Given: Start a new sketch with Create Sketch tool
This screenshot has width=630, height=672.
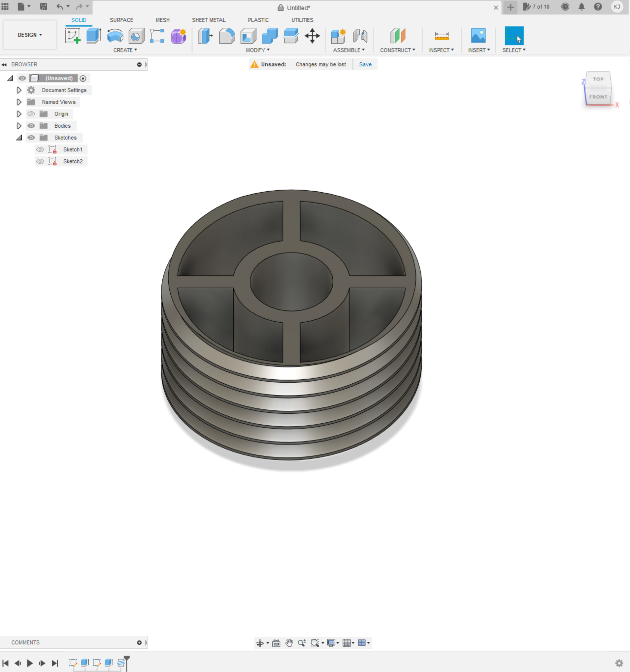Looking at the screenshot, I should (73, 36).
